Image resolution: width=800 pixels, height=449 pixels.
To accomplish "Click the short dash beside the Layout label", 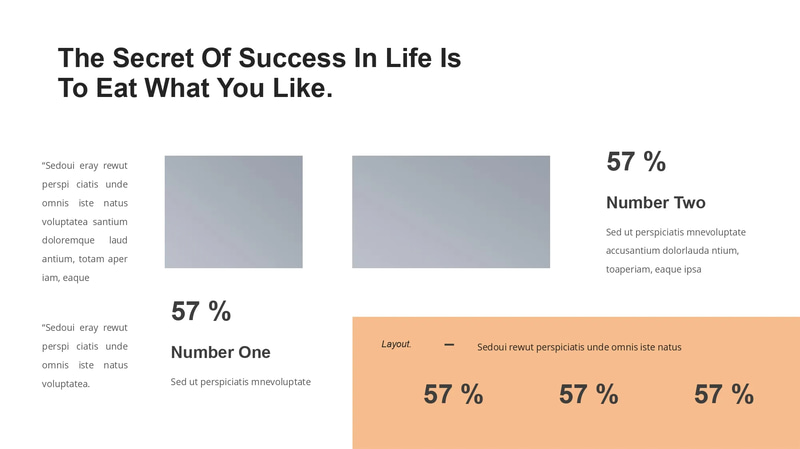I will click(x=449, y=344).
